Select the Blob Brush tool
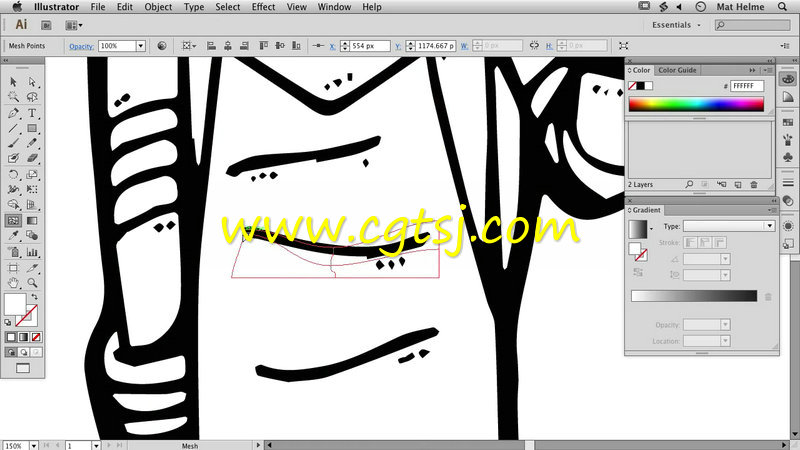The image size is (800, 450). (x=13, y=159)
